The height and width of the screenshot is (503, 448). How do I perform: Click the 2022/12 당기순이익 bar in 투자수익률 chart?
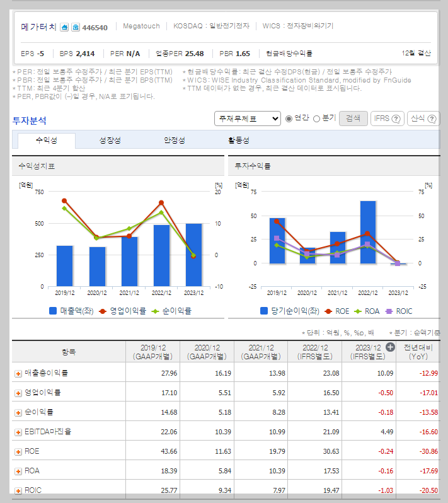(x=368, y=232)
